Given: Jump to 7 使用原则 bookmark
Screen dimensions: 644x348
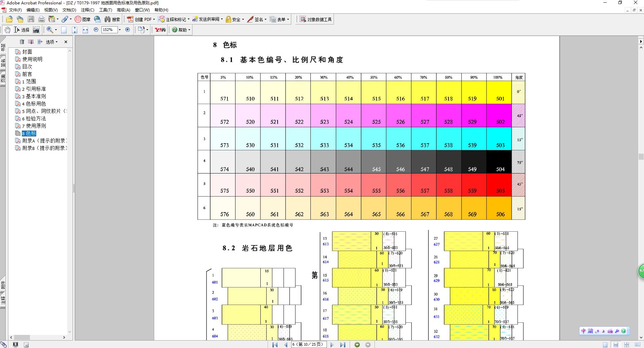Looking at the screenshot, I should tap(34, 126).
